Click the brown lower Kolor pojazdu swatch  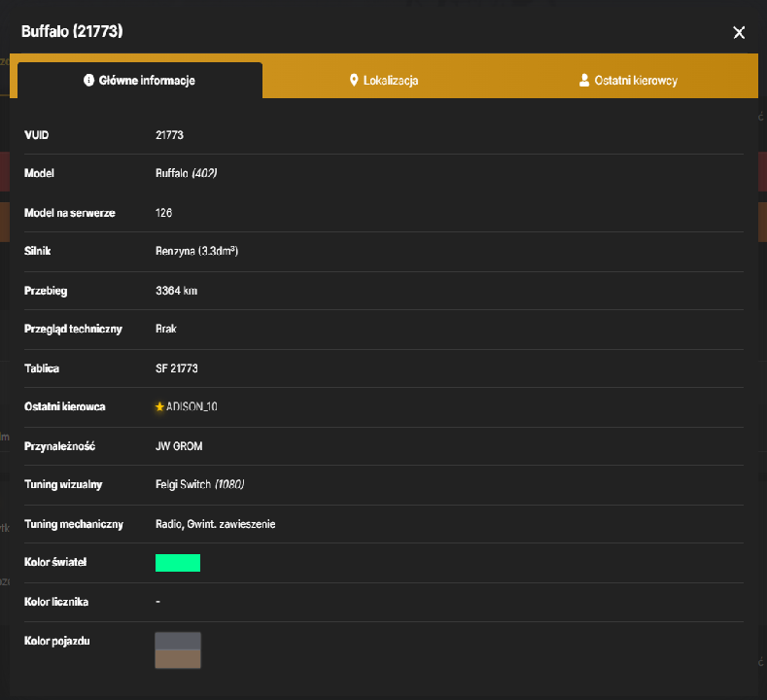(x=178, y=659)
